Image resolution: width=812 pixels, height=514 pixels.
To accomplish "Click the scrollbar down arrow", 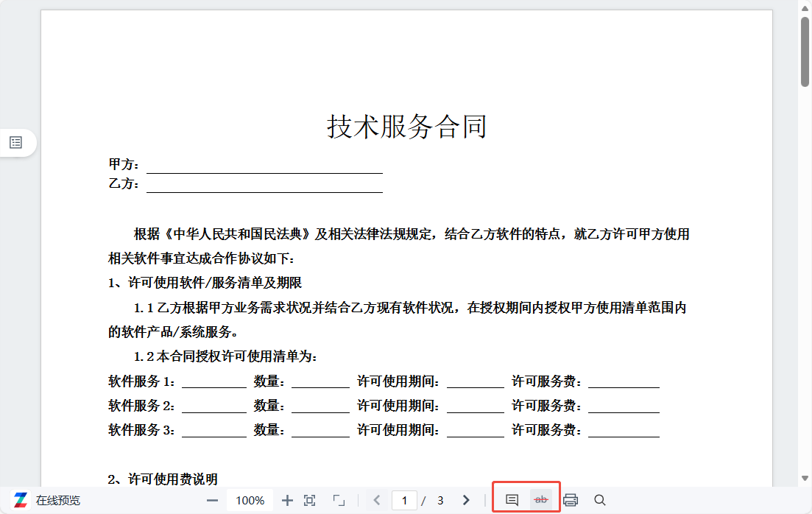I will [805, 479].
